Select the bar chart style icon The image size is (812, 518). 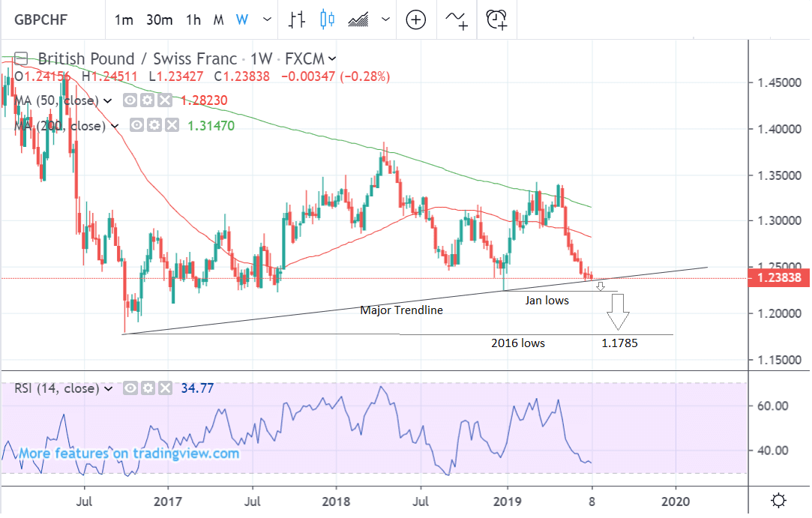(296, 20)
